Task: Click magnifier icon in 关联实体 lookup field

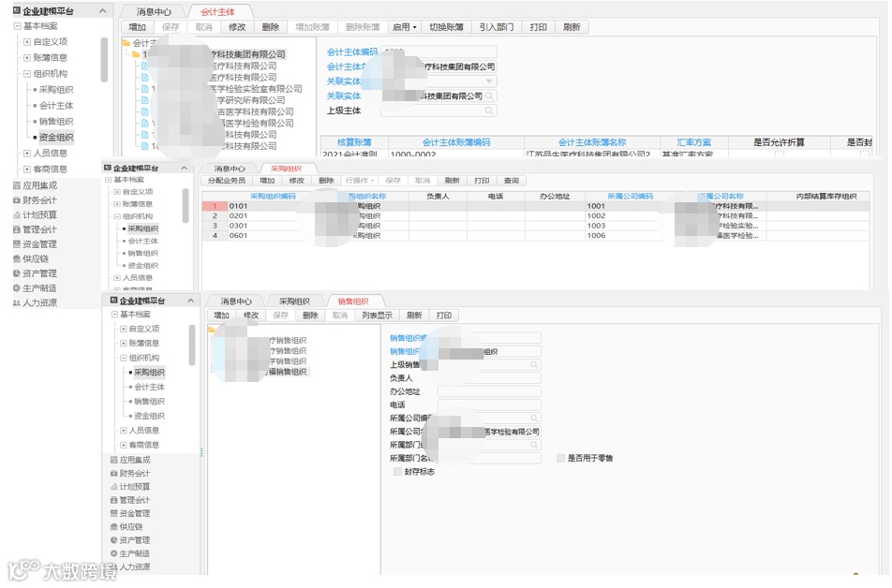Action: tap(489, 96)
